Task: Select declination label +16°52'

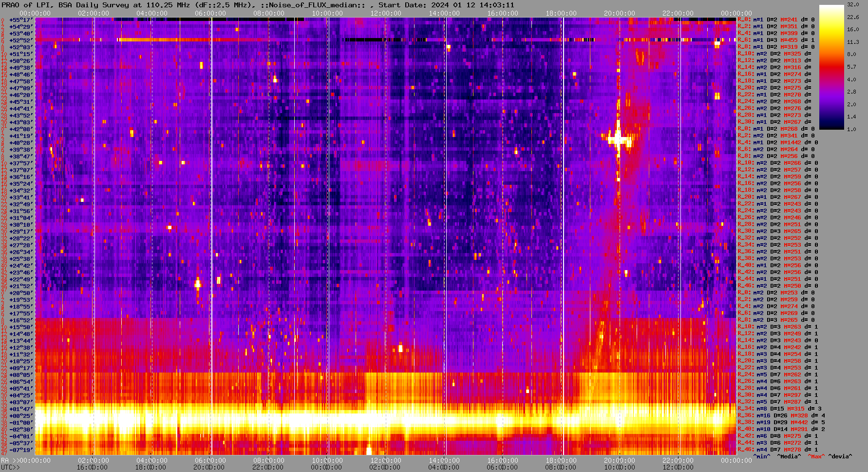Action: pos(21,320)
